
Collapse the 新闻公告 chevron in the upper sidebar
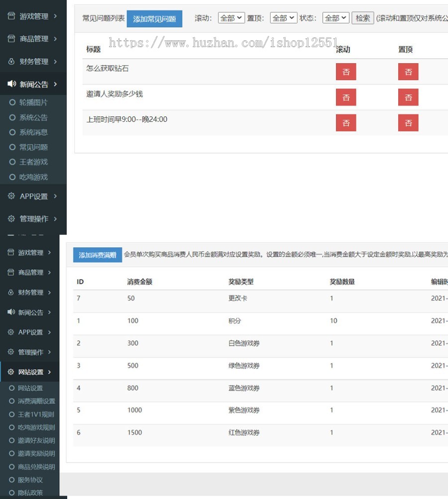coord(55,84)
